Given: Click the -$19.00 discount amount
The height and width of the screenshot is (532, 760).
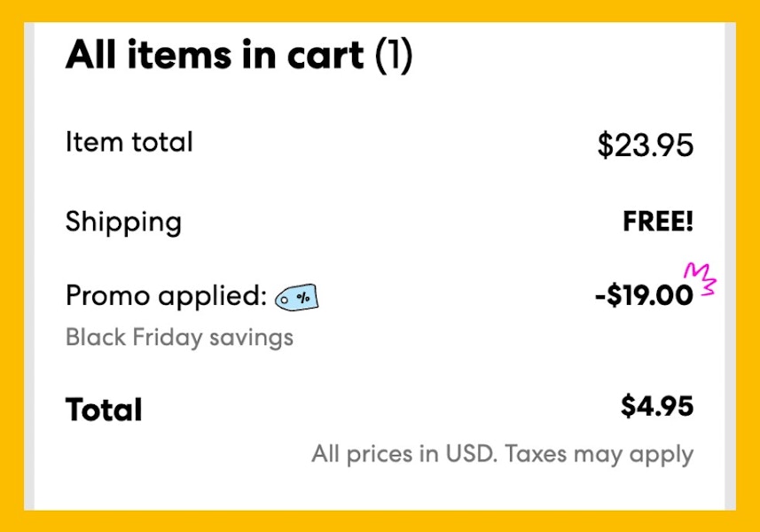Looking at the screenshot, I should coord(644,295).
